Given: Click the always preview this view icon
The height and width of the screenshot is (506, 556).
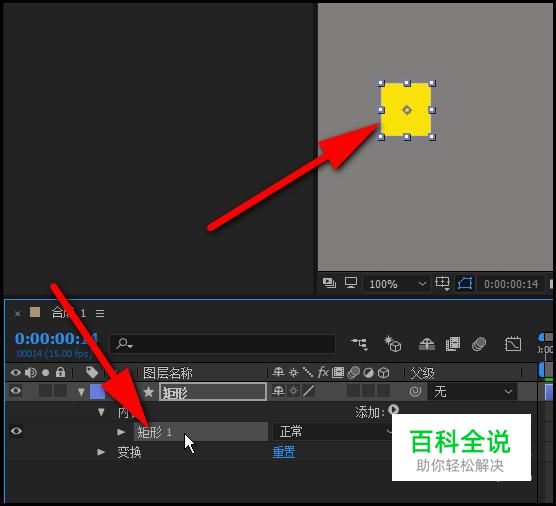Looking at the screenshot, I should (x=329, y=283).
